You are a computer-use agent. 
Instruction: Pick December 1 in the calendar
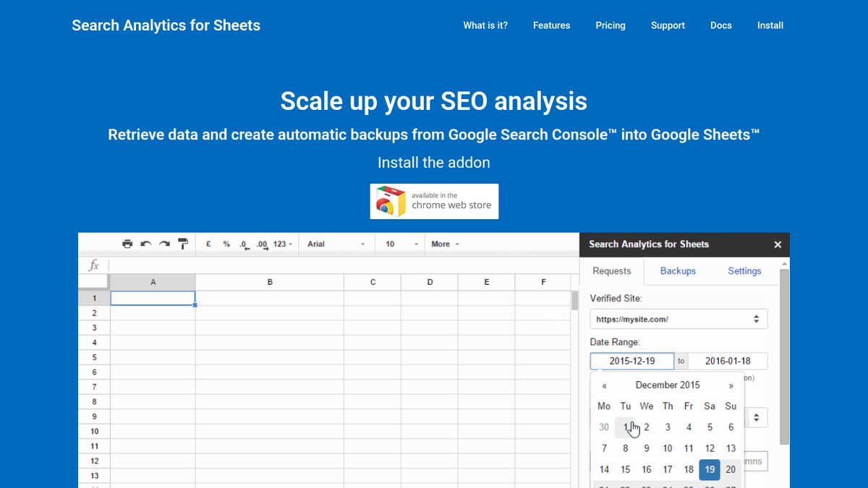(x=626, y=427)
